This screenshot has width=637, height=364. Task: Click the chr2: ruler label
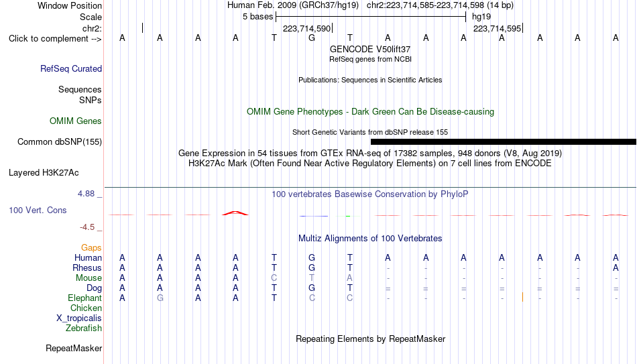tap(92, 28)
